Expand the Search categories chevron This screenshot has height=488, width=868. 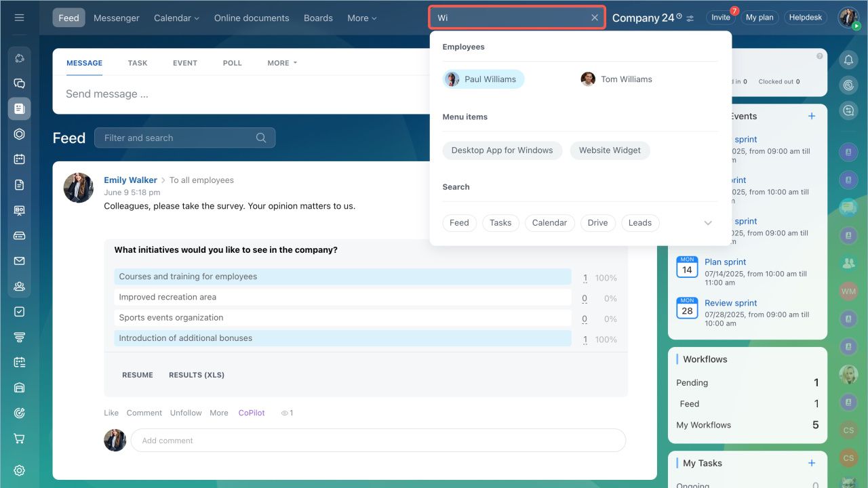708,223
